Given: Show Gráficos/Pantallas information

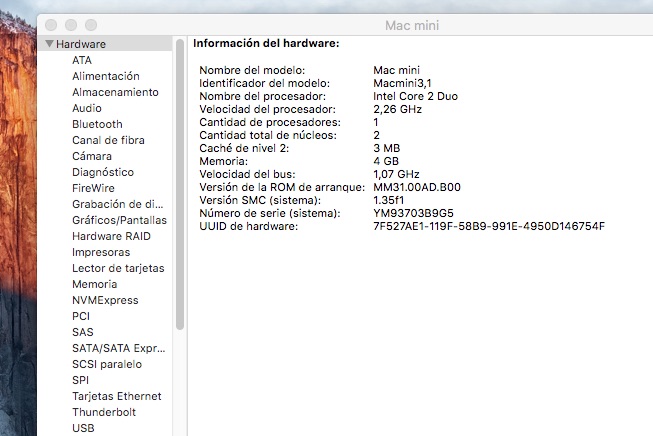Looking at the screenshot, I should pyautogui.click(x=120, y=220).
